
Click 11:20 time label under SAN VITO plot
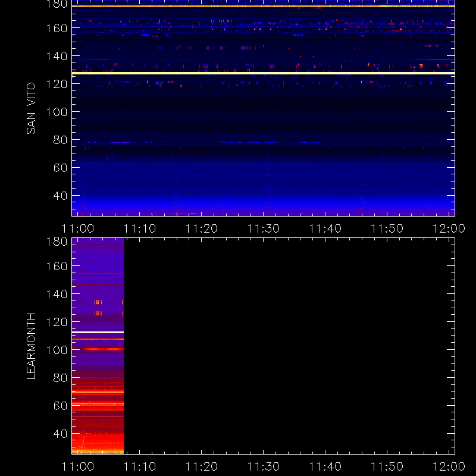[202, 228]
